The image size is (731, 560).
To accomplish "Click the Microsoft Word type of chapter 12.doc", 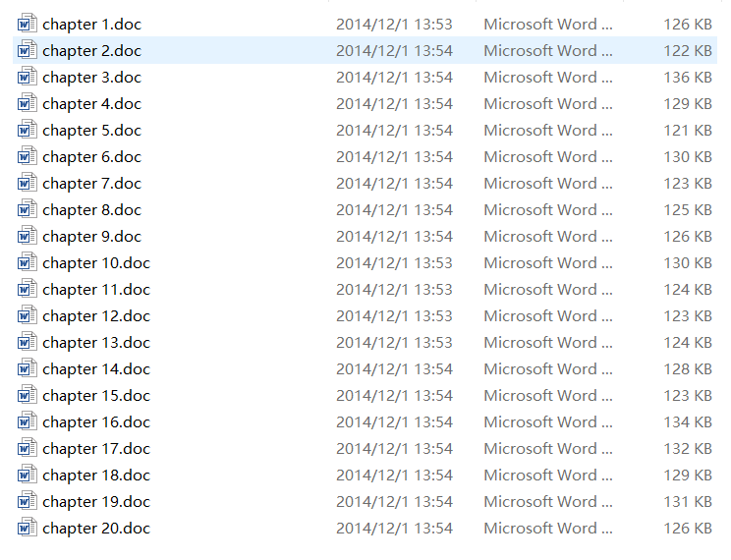I will 548,316.
